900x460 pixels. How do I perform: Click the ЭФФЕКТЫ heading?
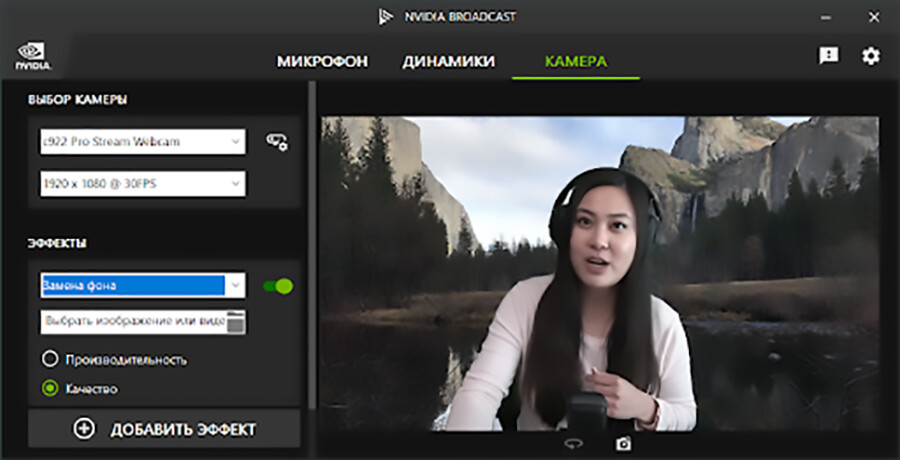57,243
